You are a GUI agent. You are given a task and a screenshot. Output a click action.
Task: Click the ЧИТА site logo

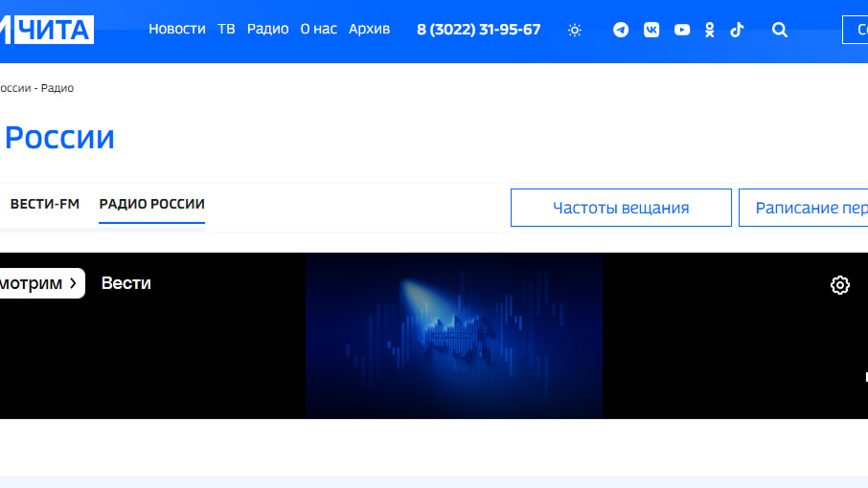pos(47,30)
